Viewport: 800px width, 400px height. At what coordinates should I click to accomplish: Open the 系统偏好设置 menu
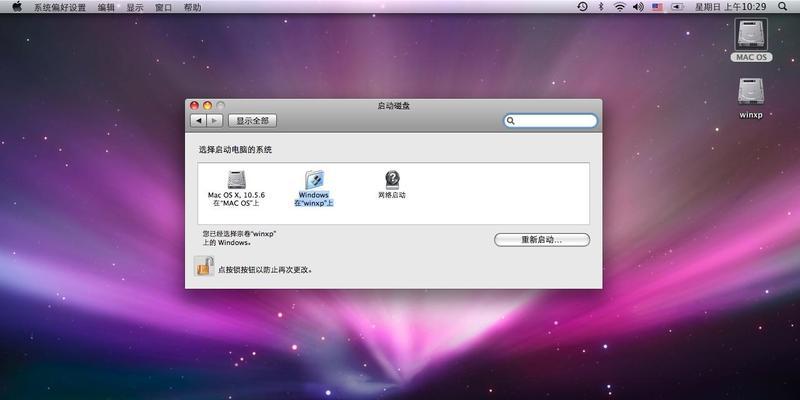coord(60,7)
